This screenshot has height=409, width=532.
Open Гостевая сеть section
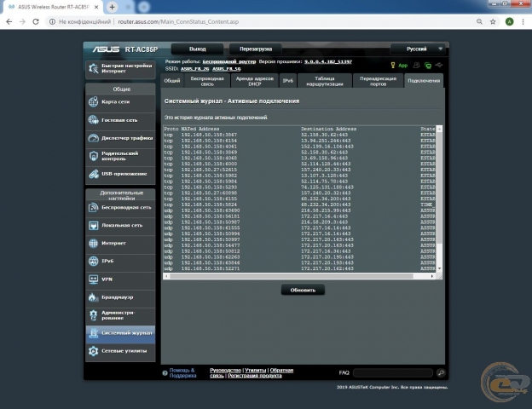pyautogui.click(x=119, y=120)
